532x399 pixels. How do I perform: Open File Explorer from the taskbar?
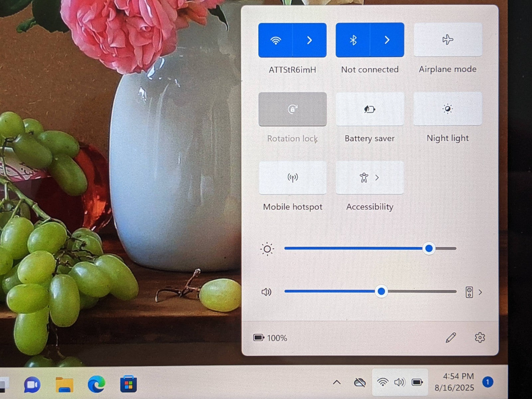65,385
